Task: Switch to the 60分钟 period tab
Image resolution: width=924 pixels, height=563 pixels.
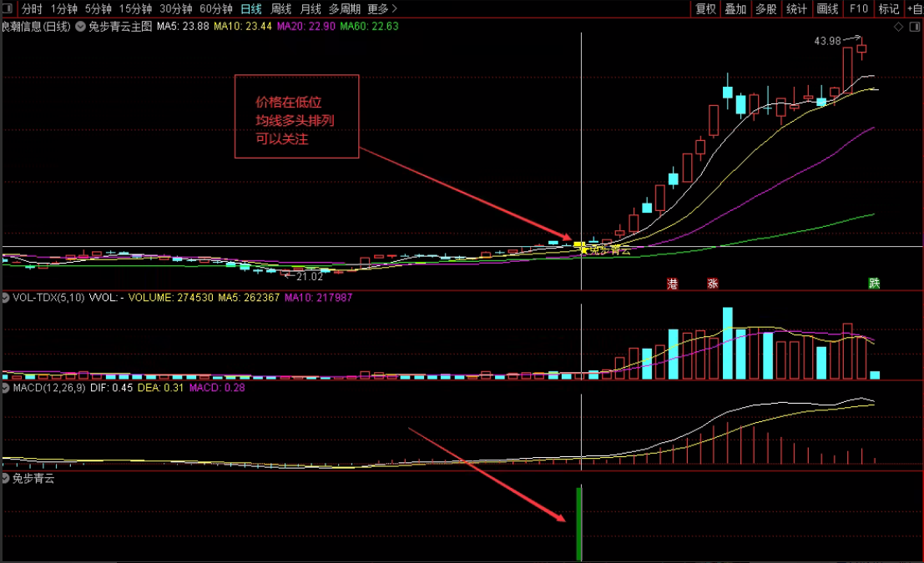Action: pyautogui.click(x=215, y=9)
